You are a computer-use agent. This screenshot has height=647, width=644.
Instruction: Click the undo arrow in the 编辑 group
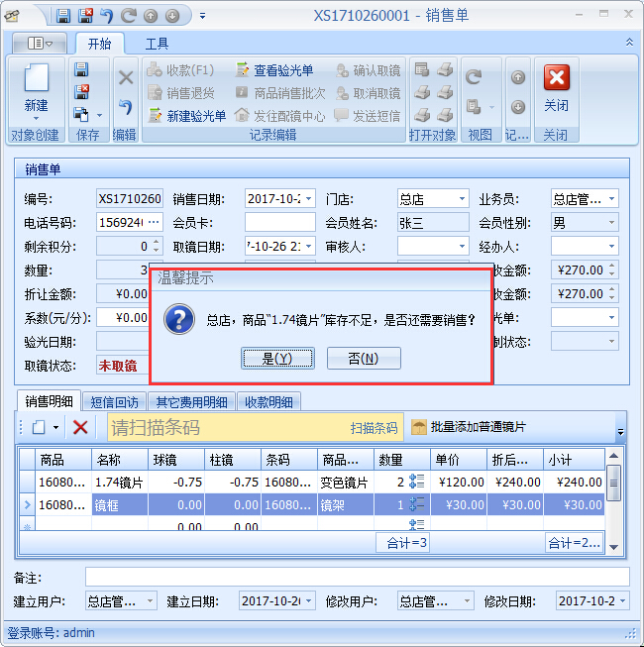pyautogui.click(x=125, y=107)
